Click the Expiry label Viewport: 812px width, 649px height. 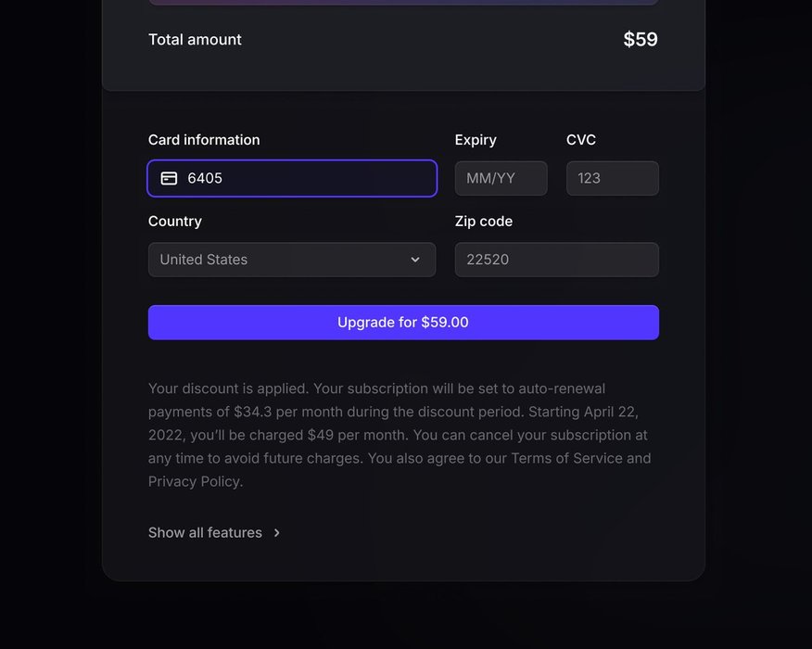coord(476,140)
